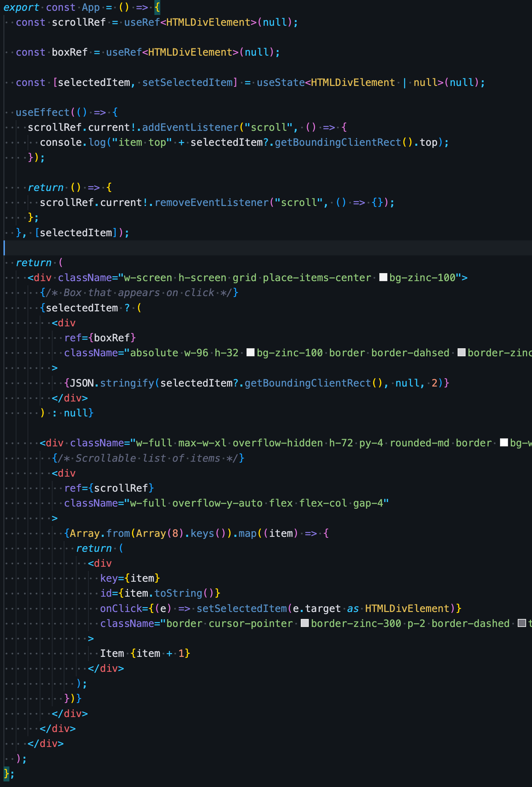This screenshot has height=787, width=532.
Task: Click the useState call
Action: click(281, 82)
